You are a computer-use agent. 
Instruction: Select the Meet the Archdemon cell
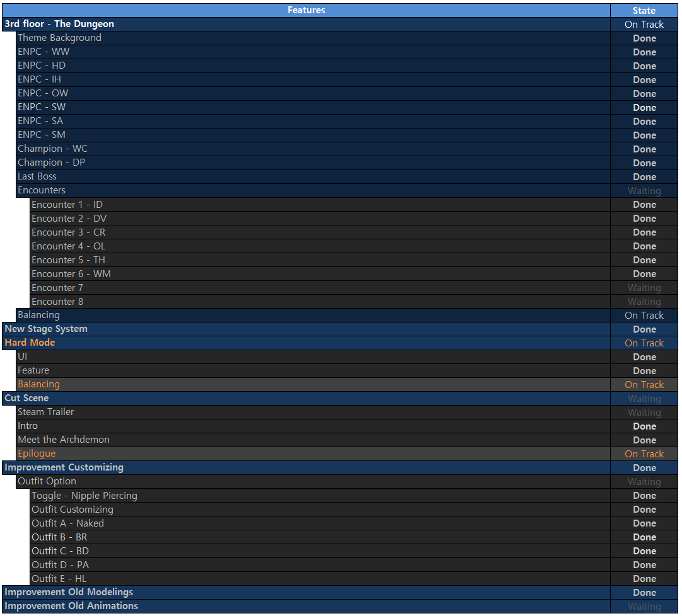pos(313,440)
